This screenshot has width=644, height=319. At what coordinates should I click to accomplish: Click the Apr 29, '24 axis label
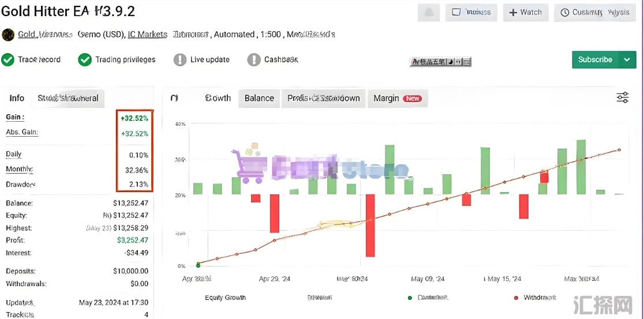[274, 279]
